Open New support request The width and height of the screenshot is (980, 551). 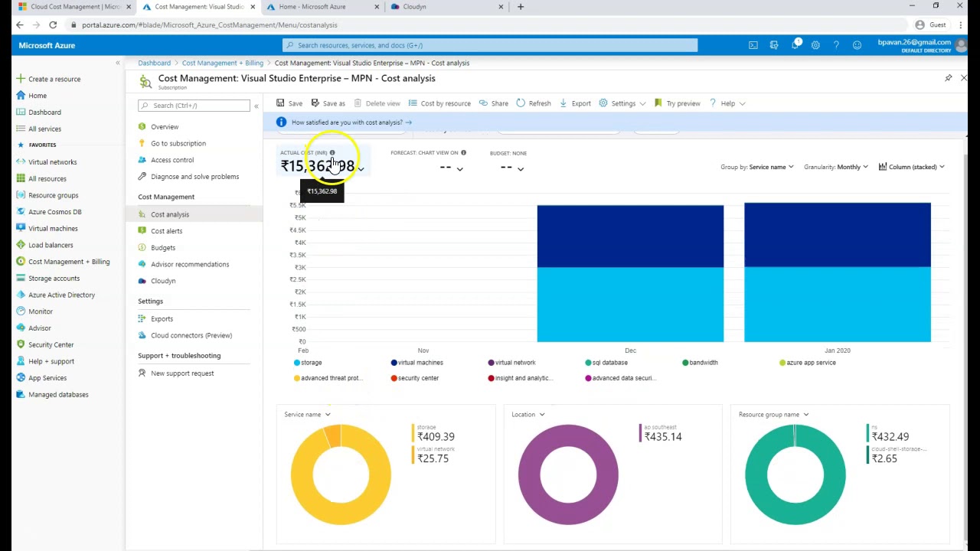(x=182, y=373)
